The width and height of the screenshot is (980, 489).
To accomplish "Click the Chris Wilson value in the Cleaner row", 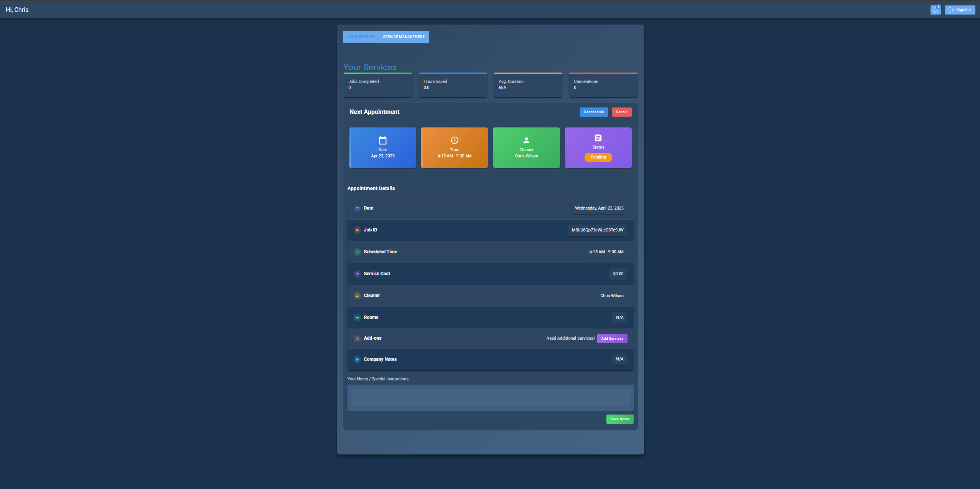I will pyautogui.click(x=612, y=296).
